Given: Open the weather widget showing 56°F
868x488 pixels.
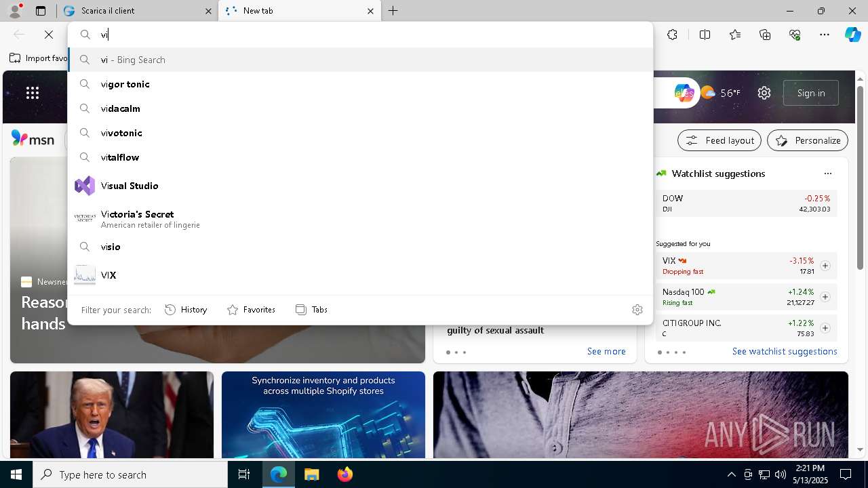Looking at the screenshot, I should click(720, 93).
